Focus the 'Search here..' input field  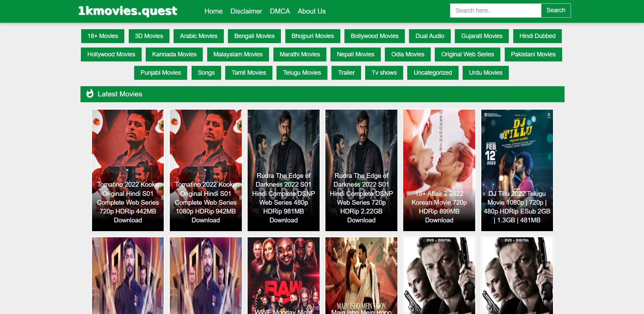point(496,11)
